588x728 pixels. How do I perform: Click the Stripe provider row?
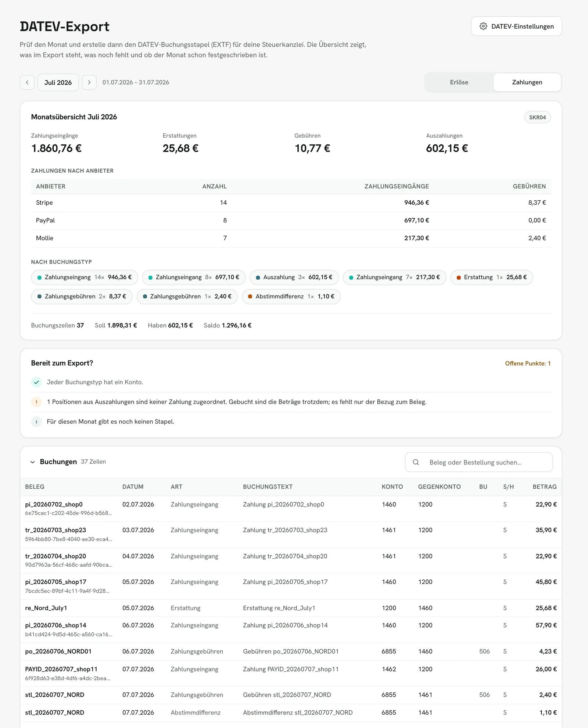291,202
